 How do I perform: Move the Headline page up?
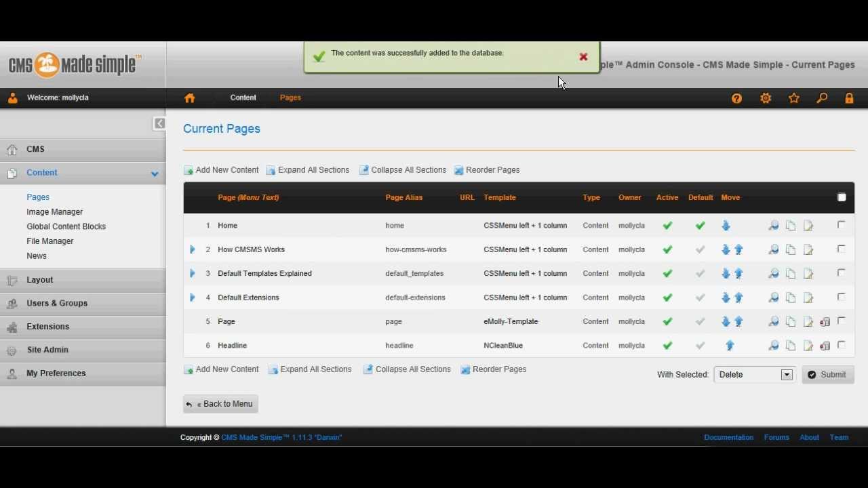(730, 346)
